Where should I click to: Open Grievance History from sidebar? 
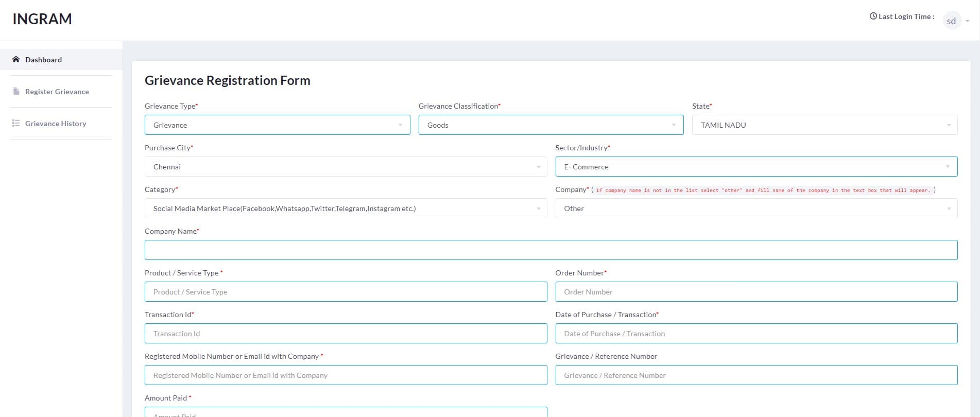click(x=56, y=124)
